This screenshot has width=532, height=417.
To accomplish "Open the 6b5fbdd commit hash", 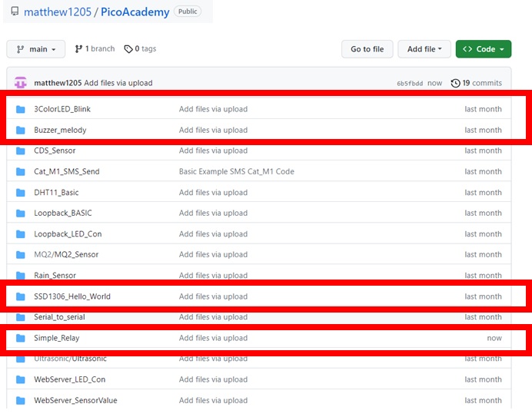I will (x=410, y=84).
